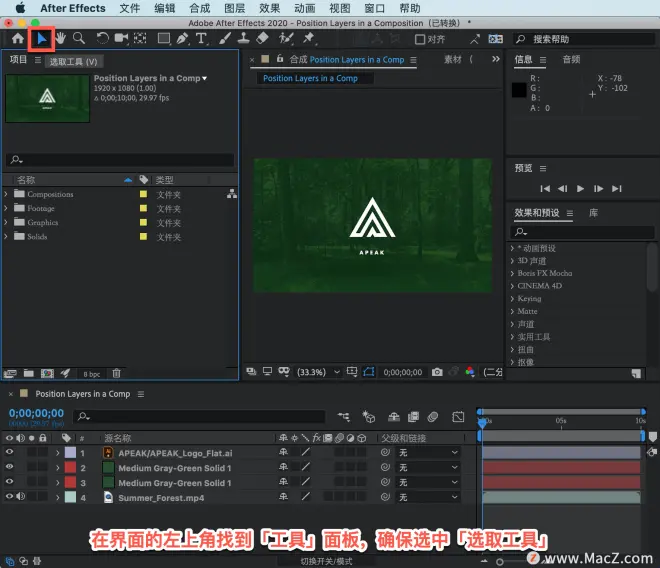Switch to the 音频 tab
Screen dimensions: 660x568
571,59
